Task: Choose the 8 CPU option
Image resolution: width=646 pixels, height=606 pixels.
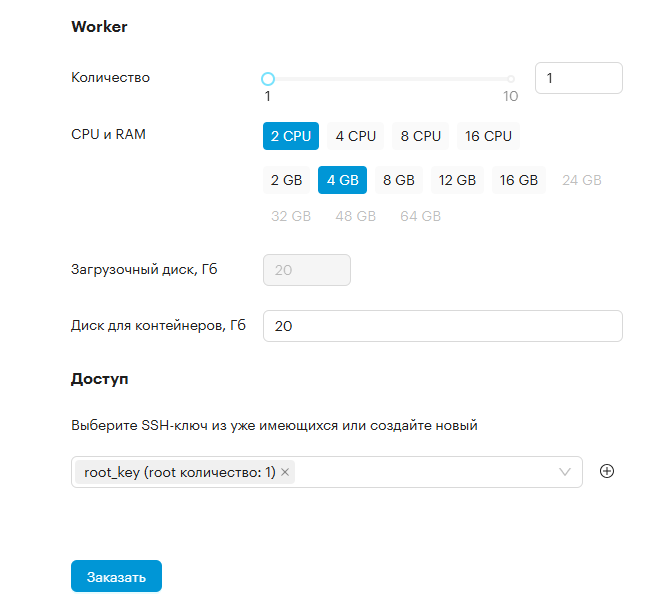Action: coord(421,136)
